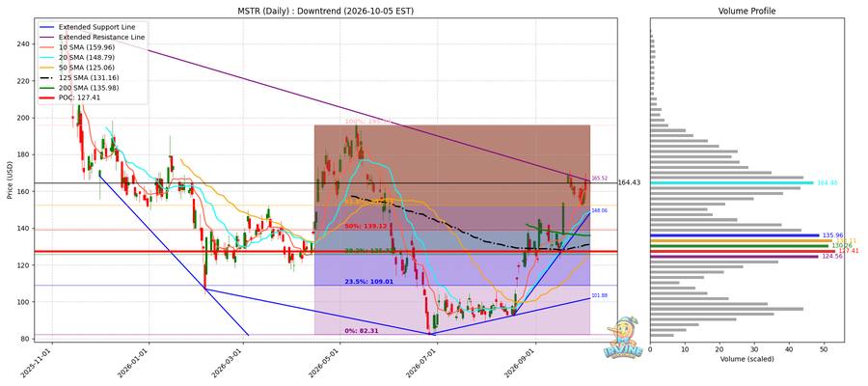Click the green volume bar at 130.26

click(x=740, y=246)
